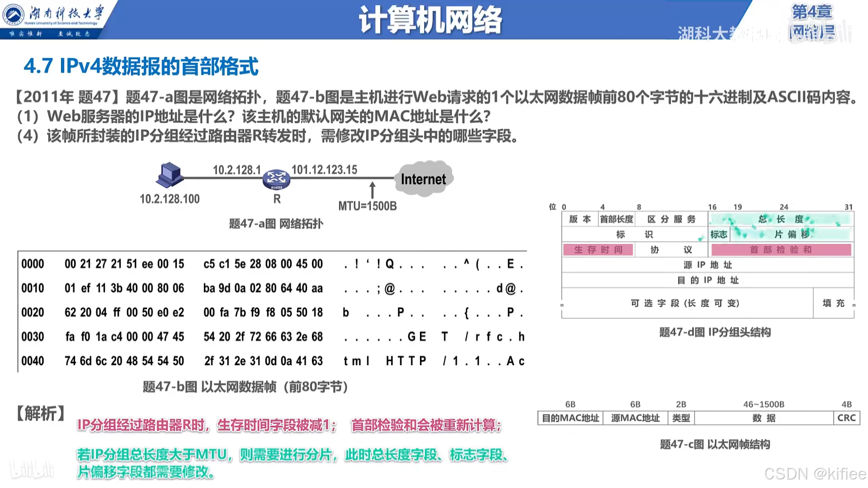Click the 4.7 IPv4数据报的首部格式 heading
Image resolution: width=868 pixels, height=488 pixels.
(x=141, y=66)
